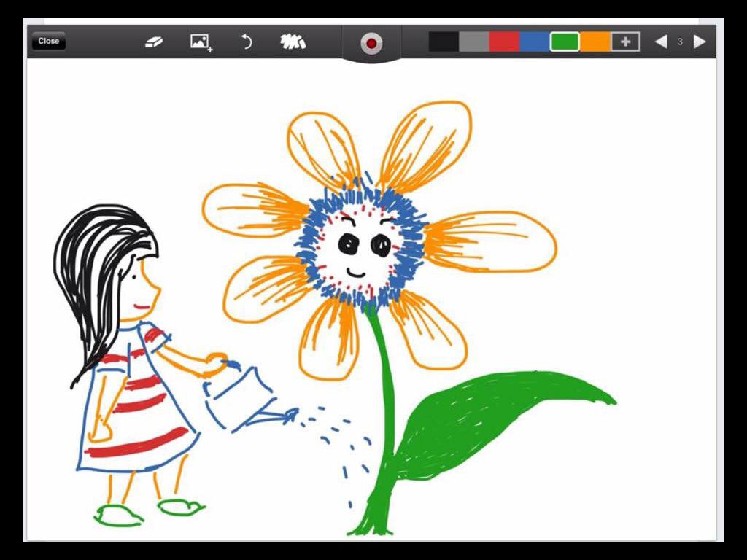This screenshot has height=560, width=747.
Task: Pick the orange color swatch
Action: pos(595,42)
